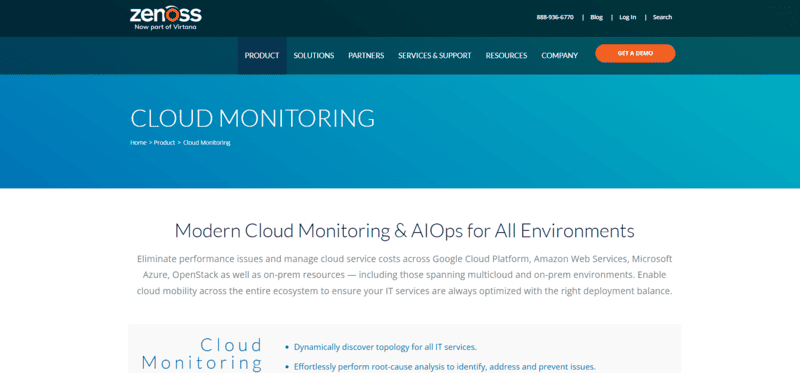The image size is (800, 373).
Task: Click the bullet 'Dynamically discover topology for all IT services'
Action: click(385, 347)
